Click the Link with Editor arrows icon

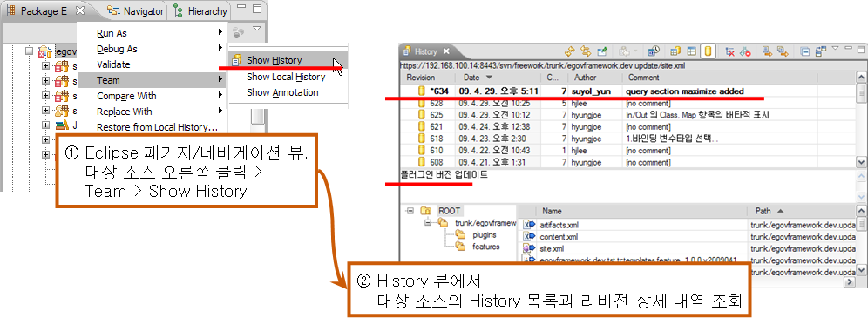click(586, 51)
